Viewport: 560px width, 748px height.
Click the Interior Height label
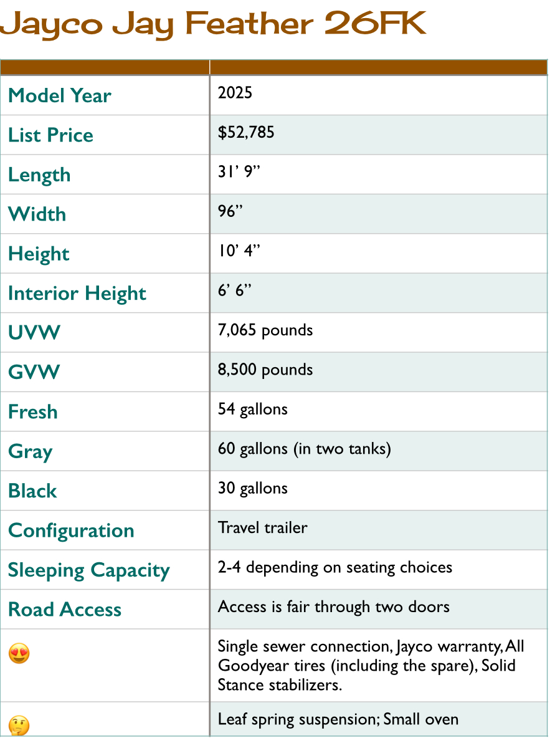click(x=77, y=294)
